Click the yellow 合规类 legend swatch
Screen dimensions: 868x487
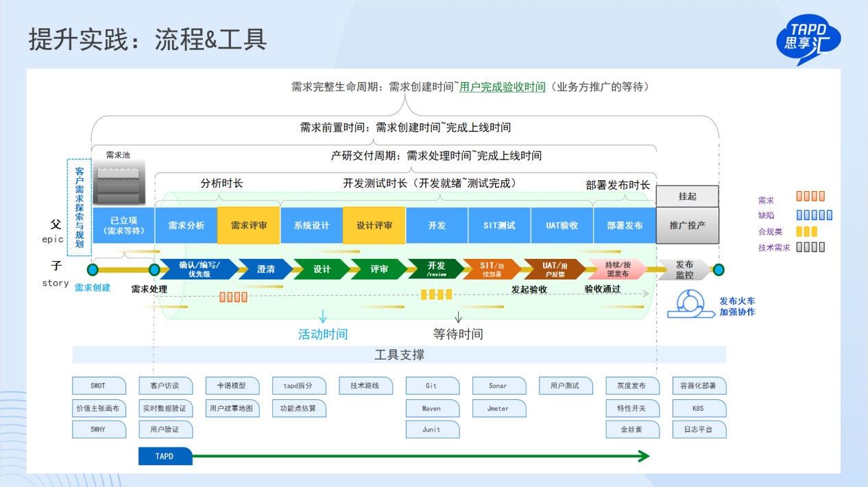[x=807, y=232]
